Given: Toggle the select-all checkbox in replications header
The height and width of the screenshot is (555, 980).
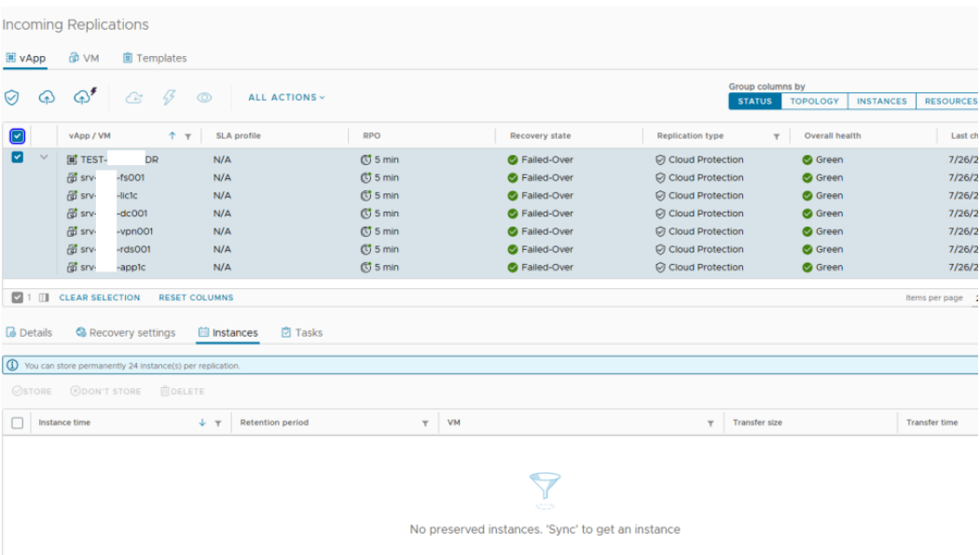Looking at the screenshot, I should [x=18, y=136].
